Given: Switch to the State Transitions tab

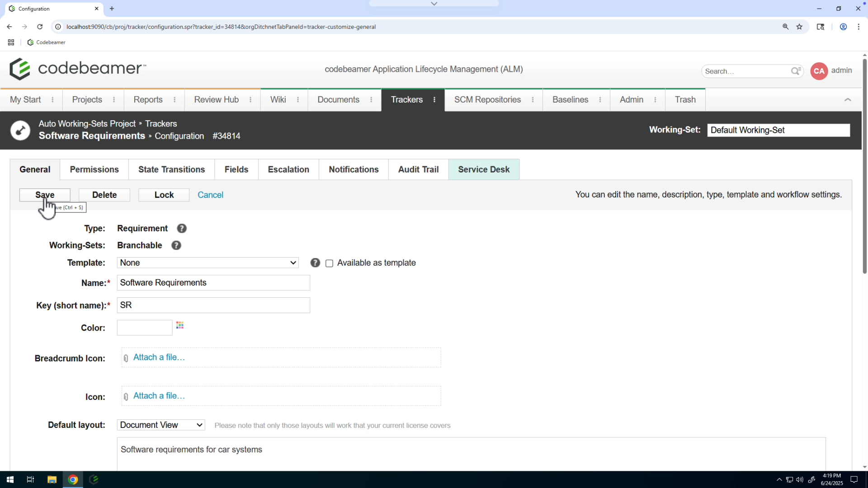Looking at the screenshot, I should 171,169.
